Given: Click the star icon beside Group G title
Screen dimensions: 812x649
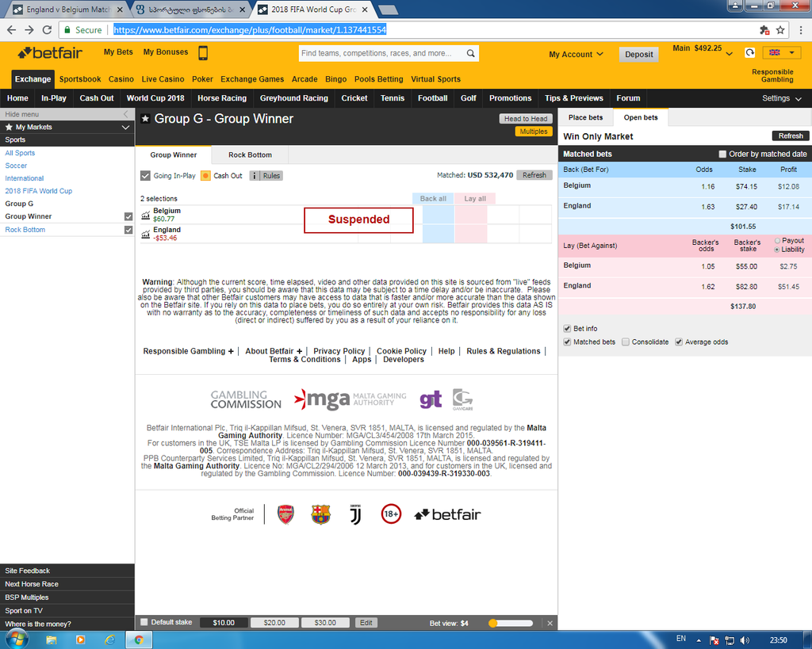Looking at the screenshot, I should pyautogui.click(x=146, y=119).
